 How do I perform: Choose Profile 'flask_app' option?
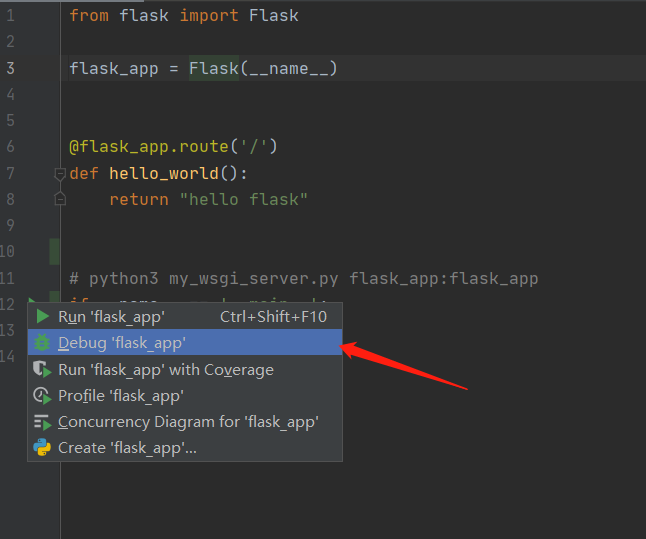[185, 396]
